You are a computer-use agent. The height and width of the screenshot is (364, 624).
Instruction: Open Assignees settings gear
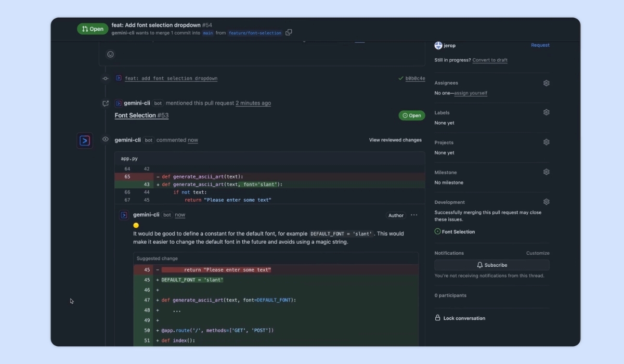point(546,83)
